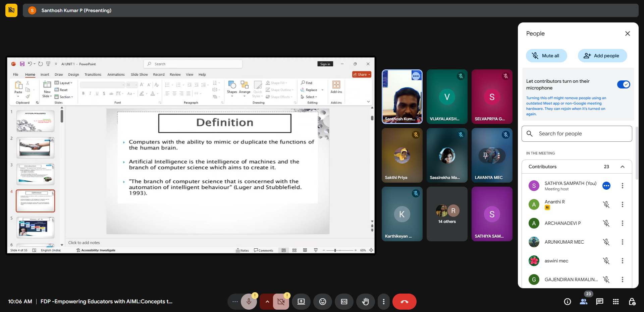This screenshot has width=644, height=312.
Task: Select the VIJAYALAKSH... video tile
Action: coord(447,97)
